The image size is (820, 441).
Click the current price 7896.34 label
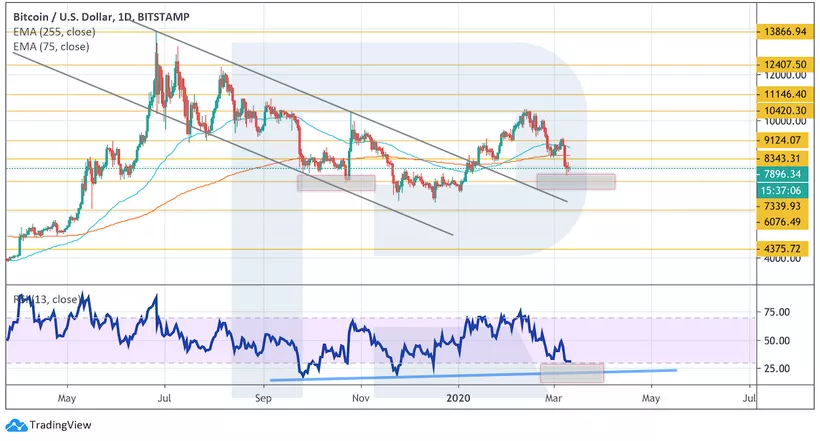point(785,171)
